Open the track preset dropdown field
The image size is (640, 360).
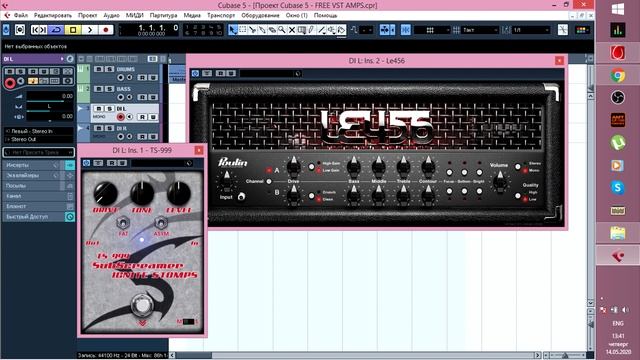[39, 152]
